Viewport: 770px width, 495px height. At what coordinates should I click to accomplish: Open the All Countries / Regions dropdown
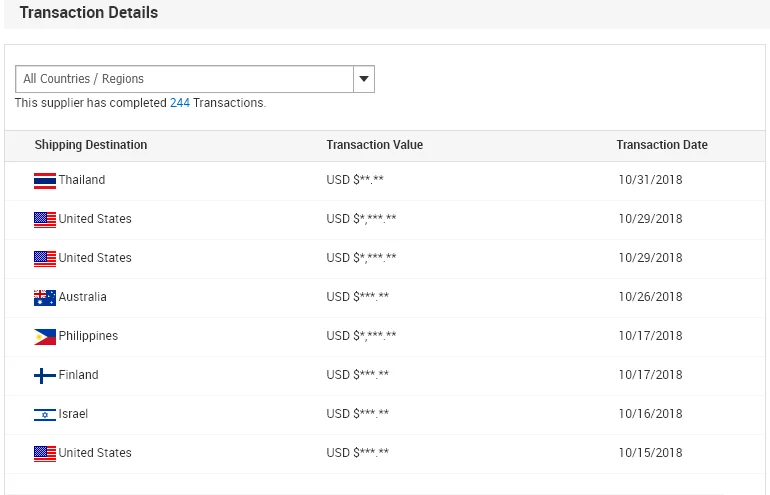185,79
